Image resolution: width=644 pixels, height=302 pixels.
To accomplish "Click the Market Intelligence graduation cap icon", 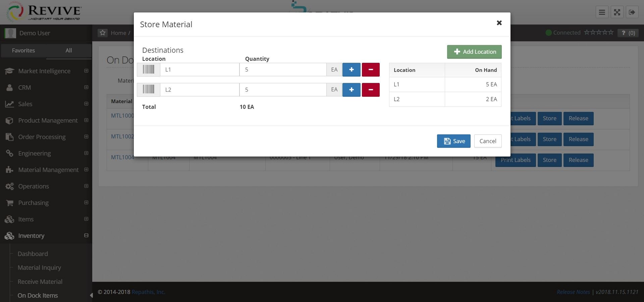I will point(9,71).
